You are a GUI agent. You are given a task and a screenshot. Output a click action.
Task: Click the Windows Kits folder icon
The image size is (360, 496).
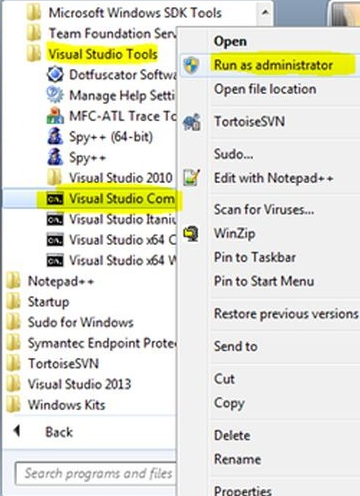13,405
